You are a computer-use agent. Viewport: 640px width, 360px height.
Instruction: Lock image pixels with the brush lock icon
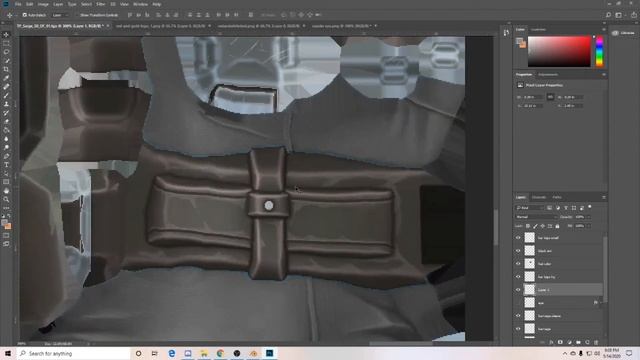point(535,226)
